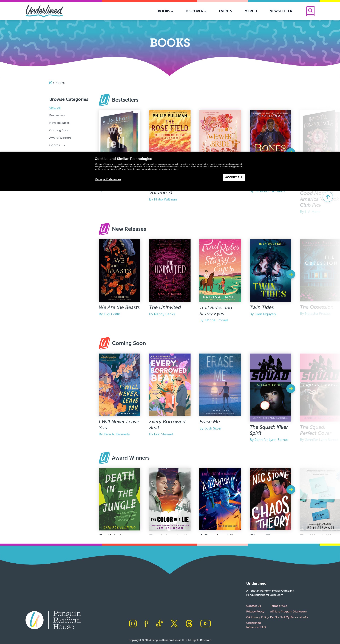Open Terms of Use in footer

click(279, 606)
